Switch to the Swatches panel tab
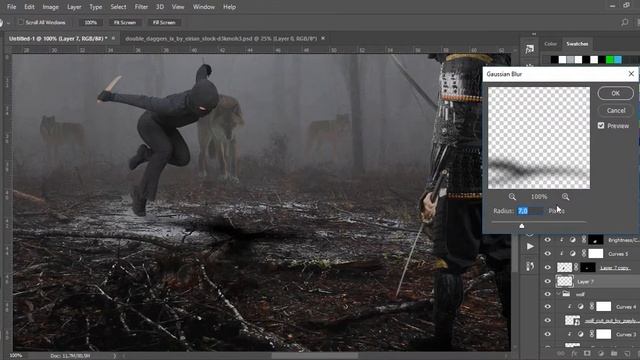640x360 pixels. (577, 44)
